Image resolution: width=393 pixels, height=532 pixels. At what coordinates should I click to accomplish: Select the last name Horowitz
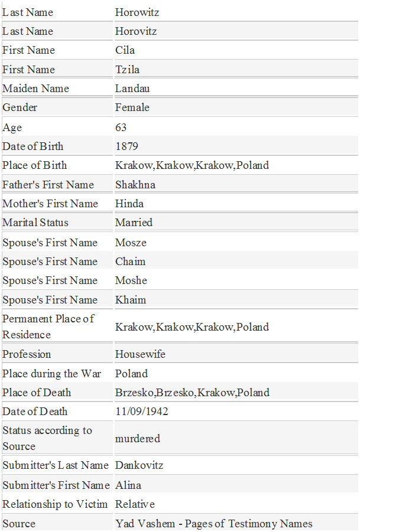click(137, 12)
